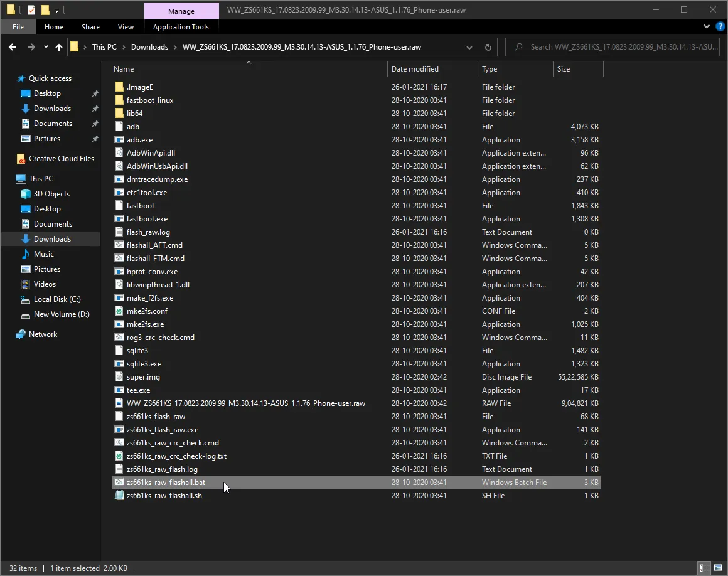Image resolution: width=728 pixels, height=576 pixels.
Task: Sort files by the Date modified column
Action: pyautogui.click(x=415, y=69)
